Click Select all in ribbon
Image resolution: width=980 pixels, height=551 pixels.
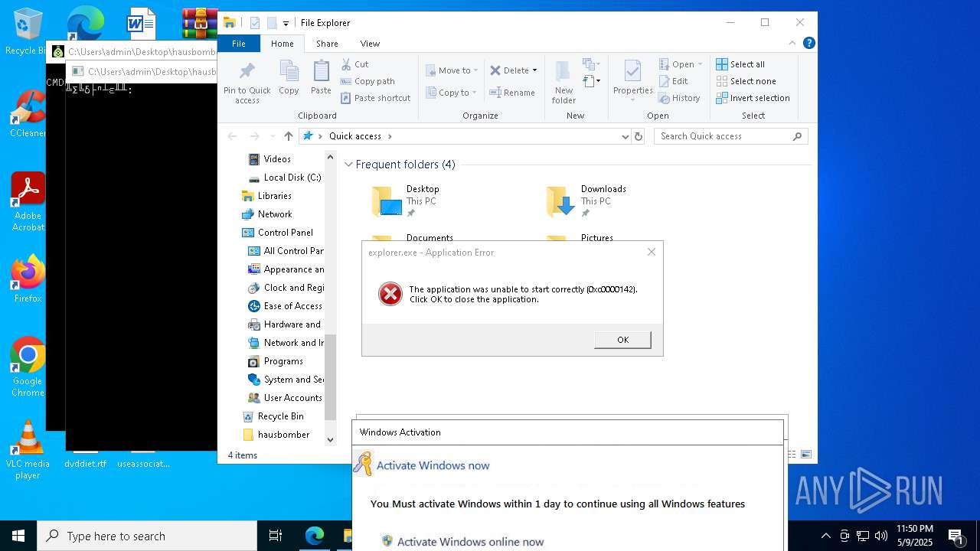(740, 64)
